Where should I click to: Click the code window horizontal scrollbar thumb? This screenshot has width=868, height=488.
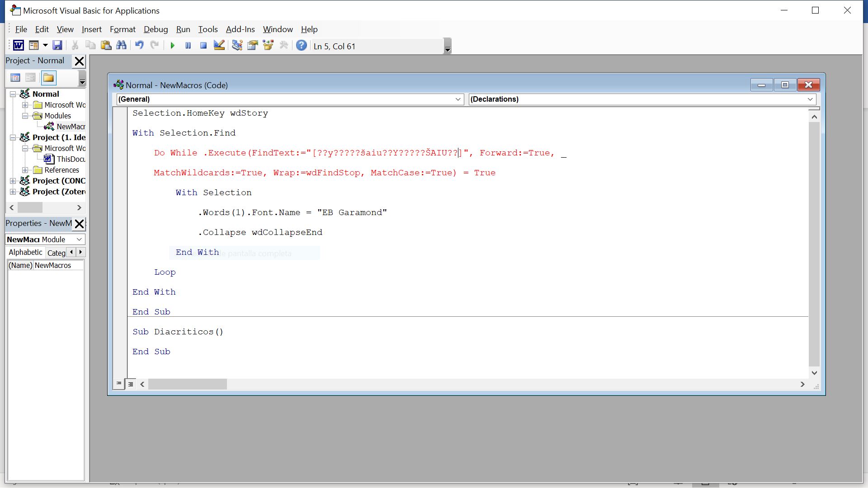point(187,384)
